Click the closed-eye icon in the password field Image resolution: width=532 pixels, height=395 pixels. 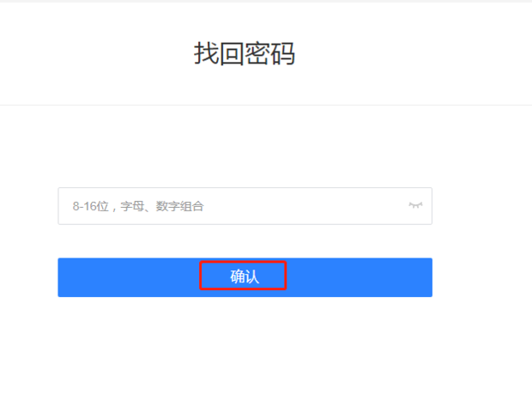415,205
